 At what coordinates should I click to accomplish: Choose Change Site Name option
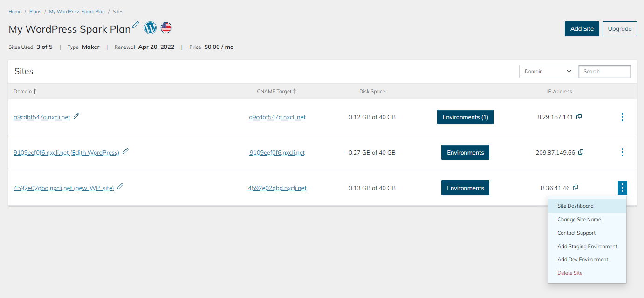click(x=587, y=219)
